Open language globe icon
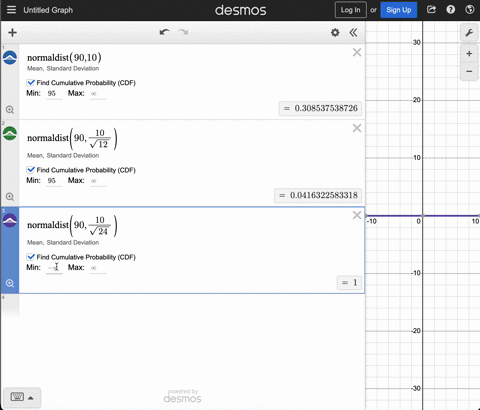The height and width of the screenshot is (410, 480). [x=470, y=10]
